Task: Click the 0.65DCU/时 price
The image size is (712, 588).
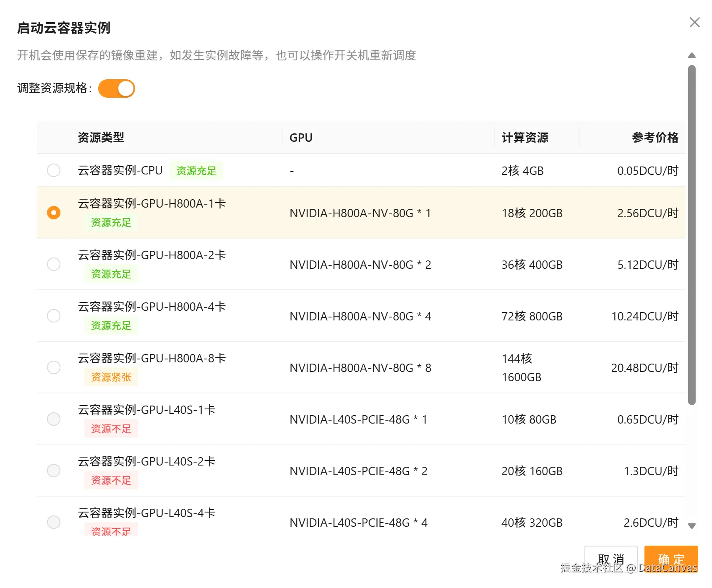Action: click(x=648, y=419)
